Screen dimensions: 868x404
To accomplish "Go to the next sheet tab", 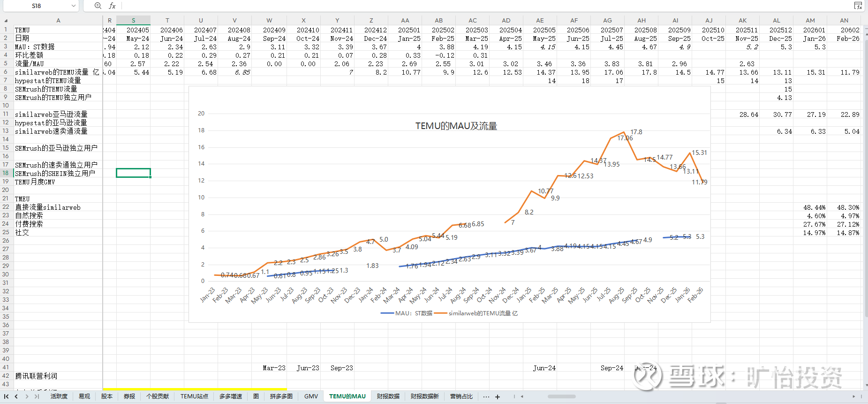I will [27, 396].
